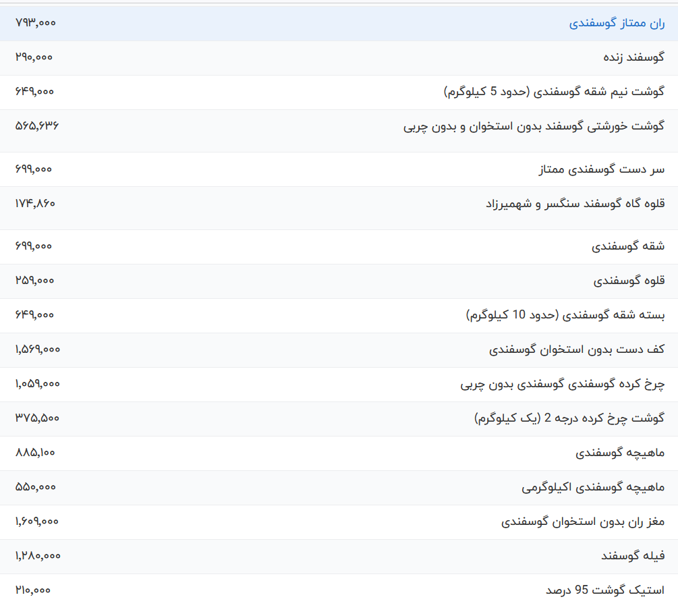This screenshot has height=616, width=678.
Task: Select the فیله گوسفند row name
Action: pyautogui.click(x=633, y=556)
